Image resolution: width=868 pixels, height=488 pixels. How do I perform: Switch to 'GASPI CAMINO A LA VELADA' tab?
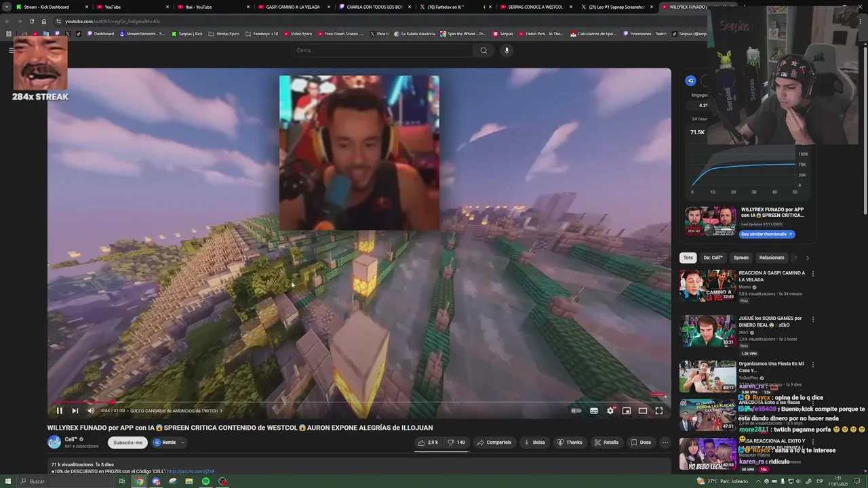point(293,7)
